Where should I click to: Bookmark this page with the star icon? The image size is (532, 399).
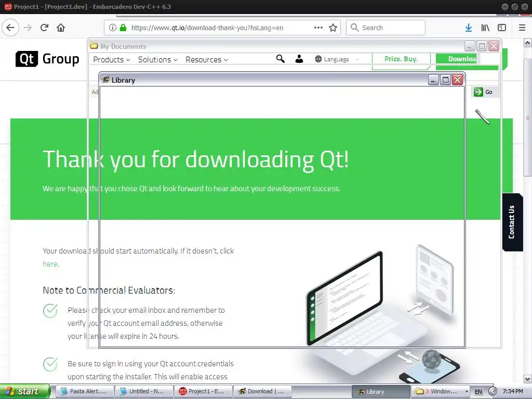pyautogui.click(x=333, y=28)
